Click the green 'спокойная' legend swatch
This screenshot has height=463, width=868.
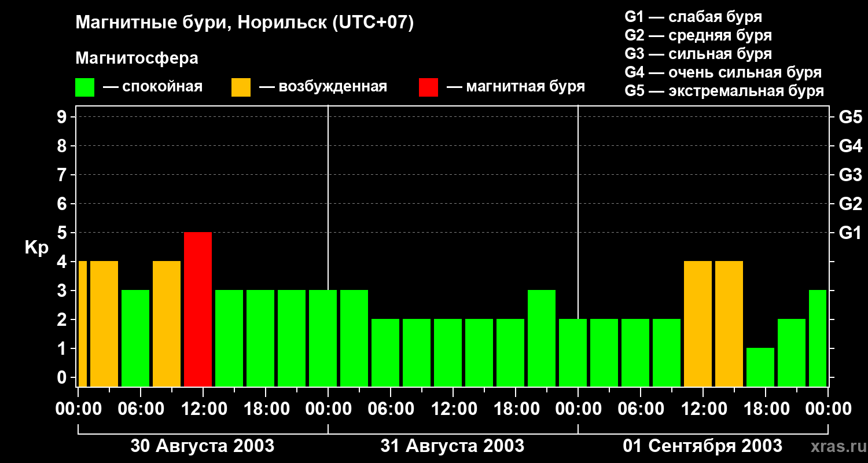point(84,87)
